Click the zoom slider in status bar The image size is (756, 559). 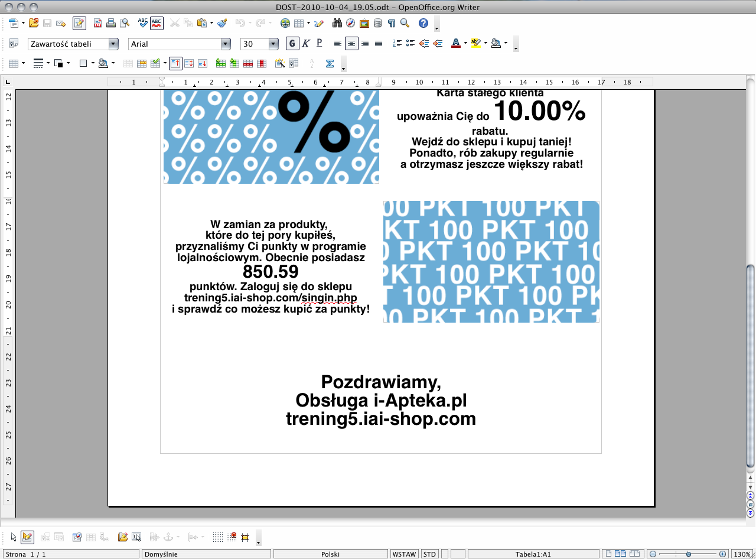[688, 554]
